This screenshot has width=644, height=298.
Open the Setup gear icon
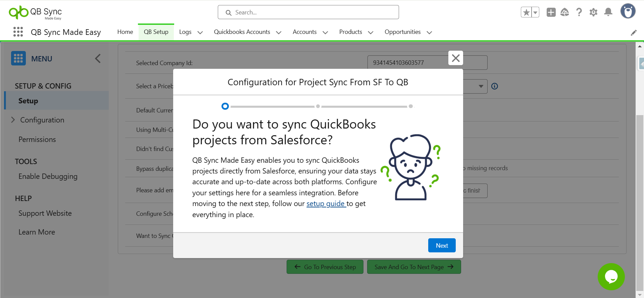coord(593,12)
